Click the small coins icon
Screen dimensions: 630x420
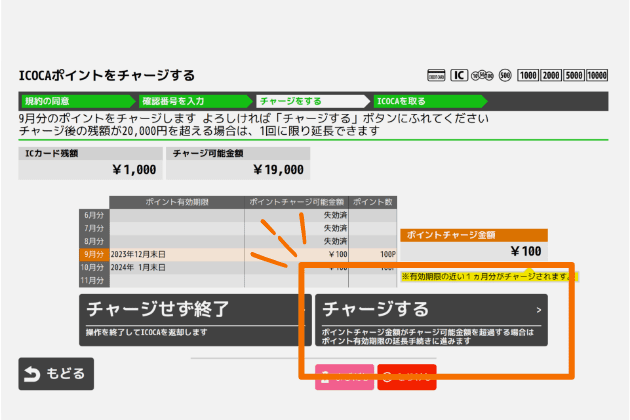click(483, 75)
